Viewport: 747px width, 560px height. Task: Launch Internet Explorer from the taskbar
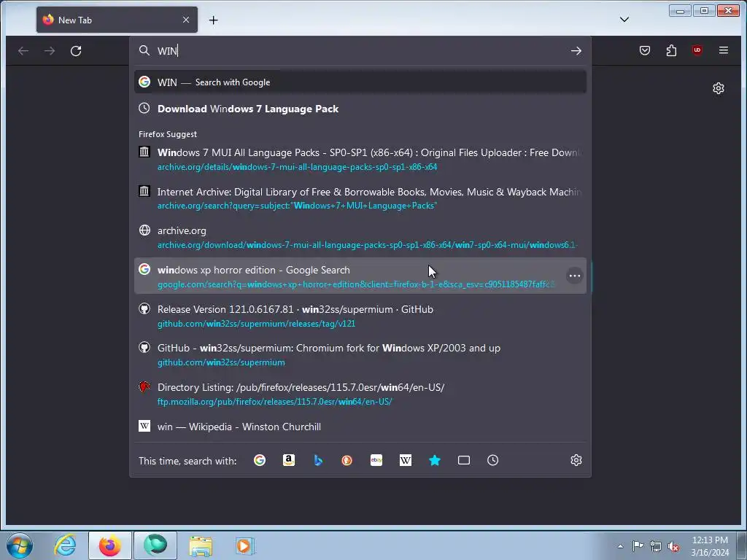pos(65,545)
